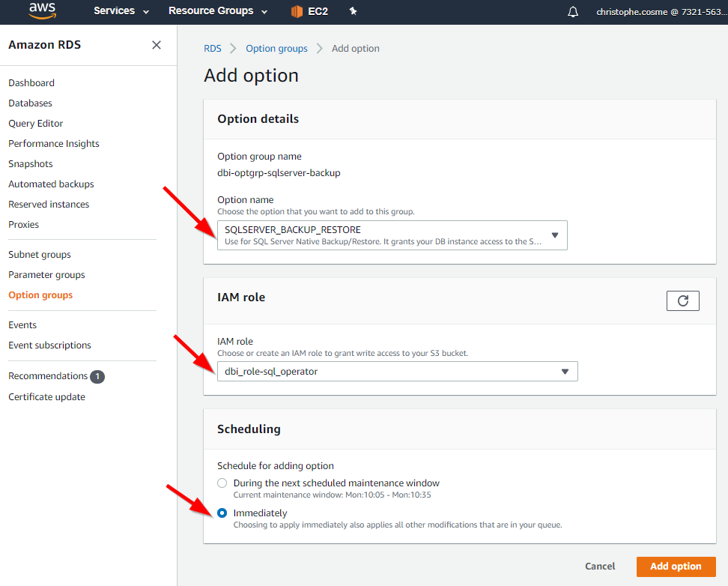Image resolution: width=728 pixels, height=586 pixels.
Task: Select During the next scheduled maintenance window
Action: click(x=222, y=483)
